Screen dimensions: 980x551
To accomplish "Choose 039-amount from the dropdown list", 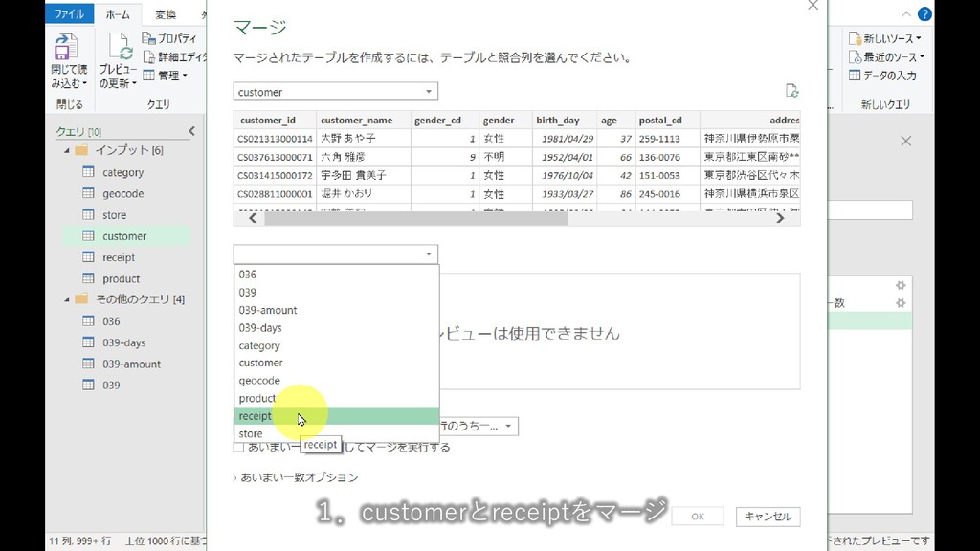I will pos(336,310).
